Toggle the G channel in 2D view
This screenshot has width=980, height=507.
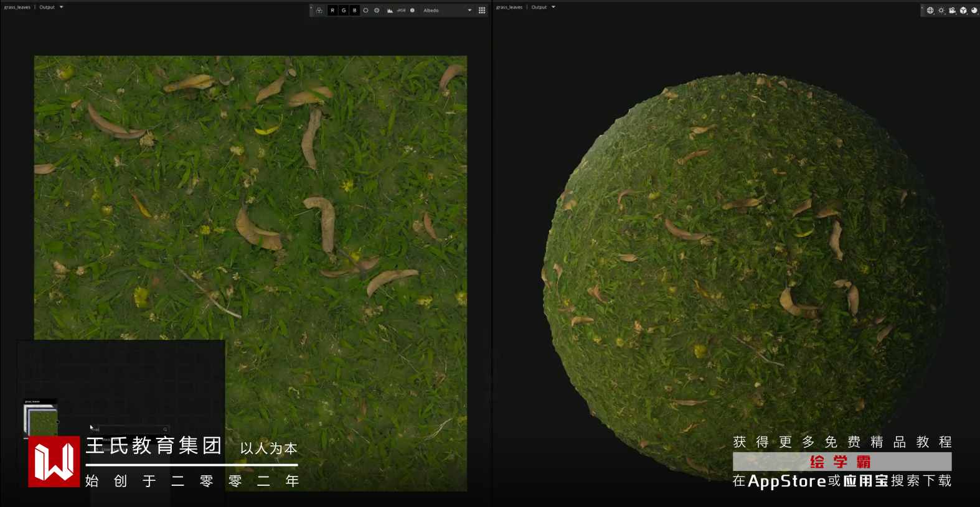coord(344,11)
